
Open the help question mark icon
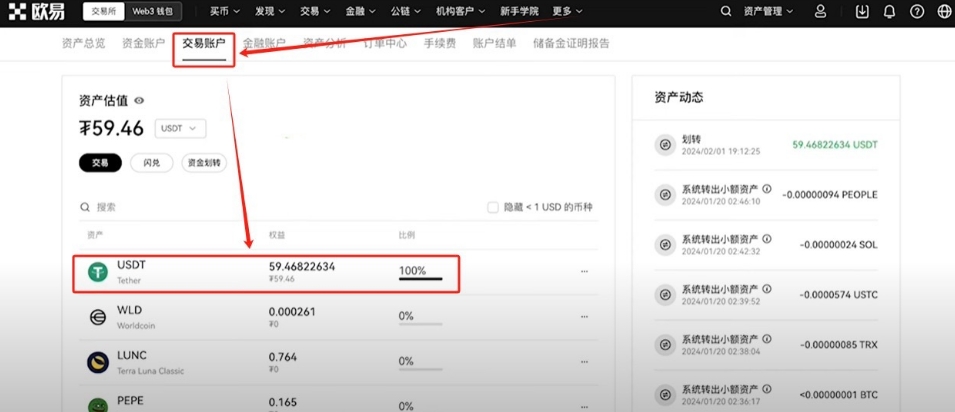[917, 11]
